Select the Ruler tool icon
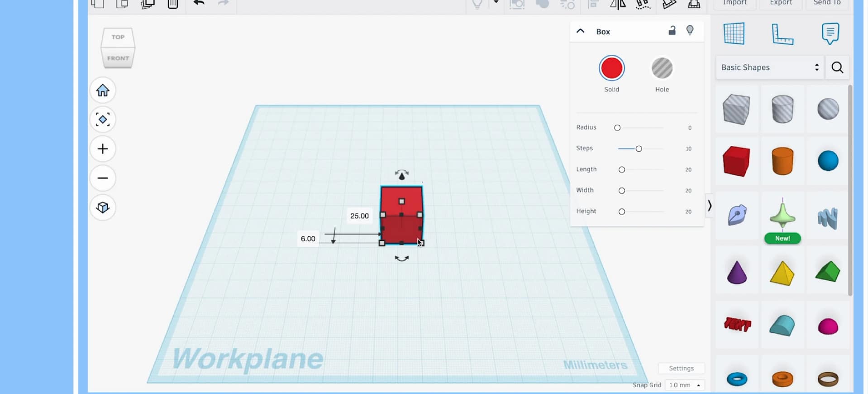868x394 pixels. 782,34
